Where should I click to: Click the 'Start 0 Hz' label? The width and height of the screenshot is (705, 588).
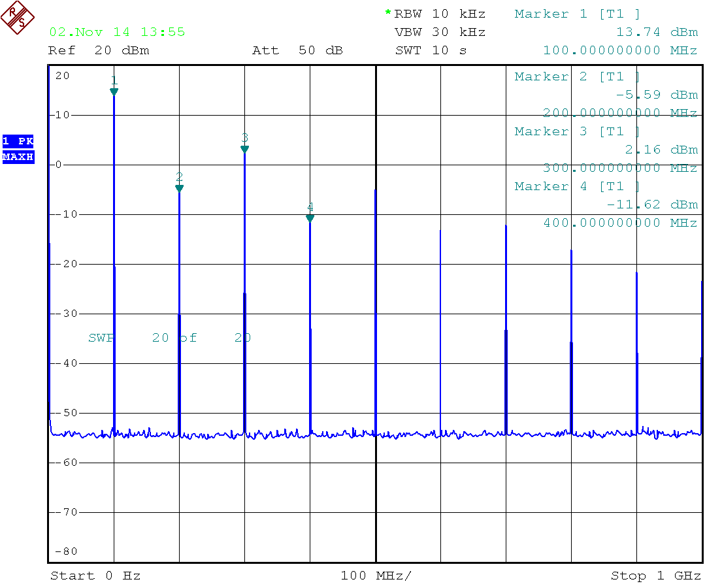[x=95, y=576]
